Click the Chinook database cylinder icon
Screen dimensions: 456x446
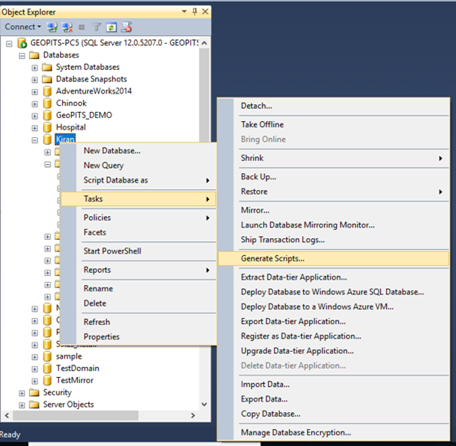coord(47,103)
